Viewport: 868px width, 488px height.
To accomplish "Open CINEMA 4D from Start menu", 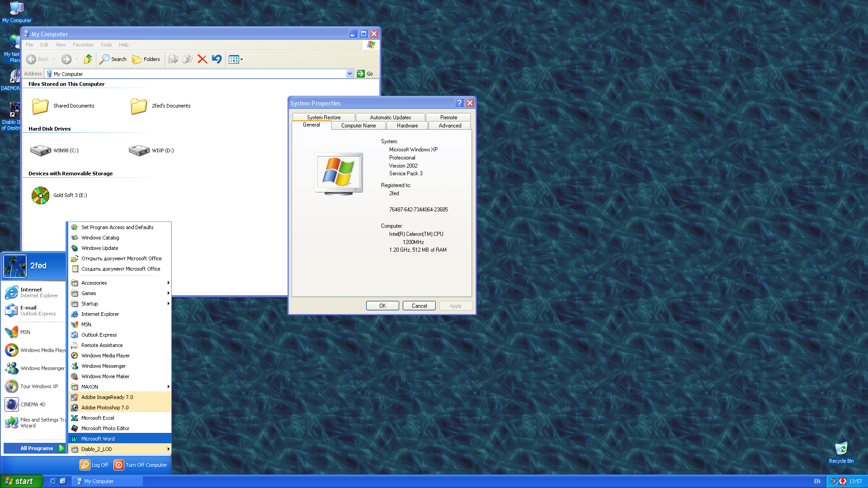I will (x=34, y=404).
